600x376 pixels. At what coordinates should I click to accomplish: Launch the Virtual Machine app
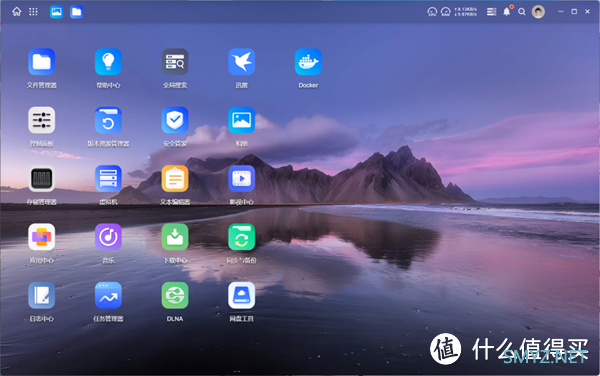pos(108,179)
